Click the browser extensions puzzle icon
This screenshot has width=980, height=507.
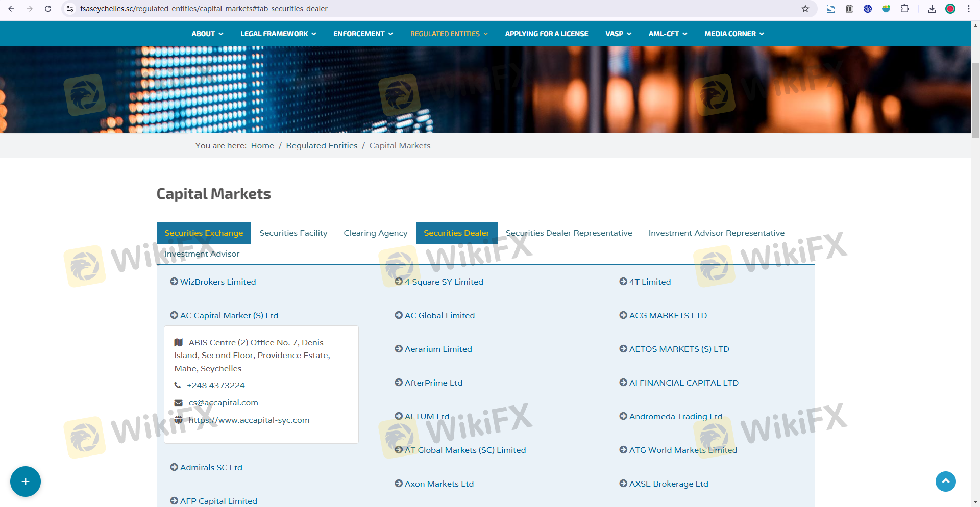(904, 9)
